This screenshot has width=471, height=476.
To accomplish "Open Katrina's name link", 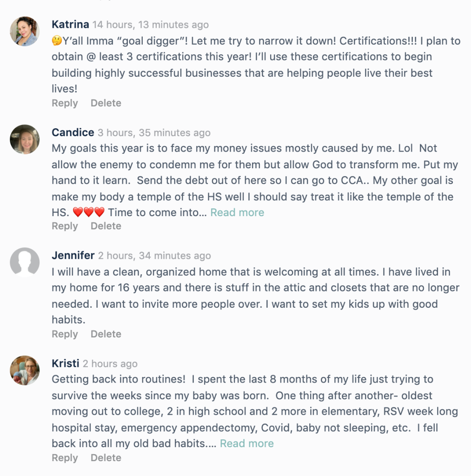I will 70,25.
